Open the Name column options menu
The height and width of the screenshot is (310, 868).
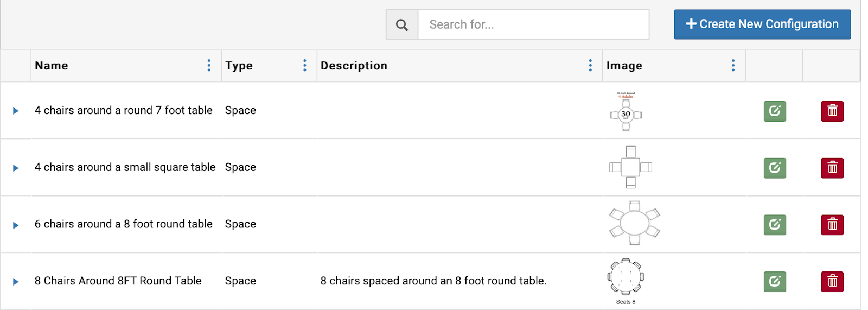coord(209,66)
